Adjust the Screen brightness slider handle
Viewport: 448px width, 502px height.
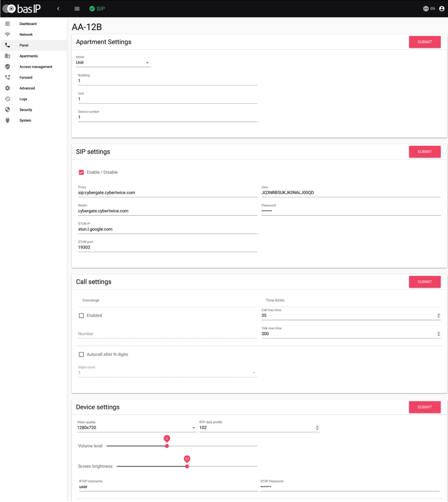pos(187,466)
